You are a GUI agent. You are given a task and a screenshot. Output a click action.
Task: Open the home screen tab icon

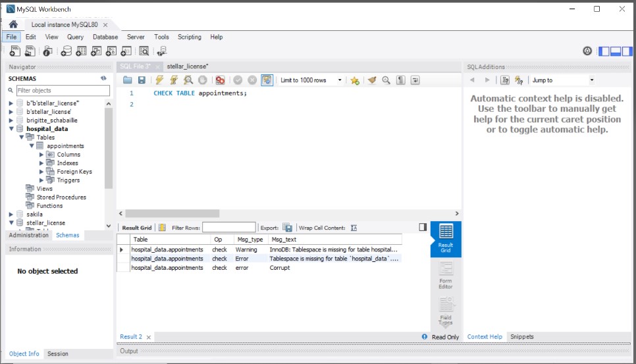click(x=13, y=24)
